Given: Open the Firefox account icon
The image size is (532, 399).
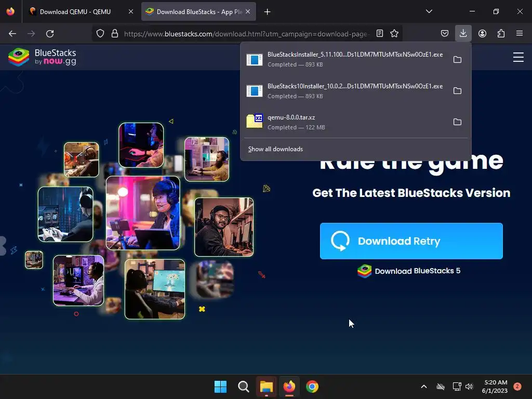Looking at the screenshot, I should tap(482, 34).
